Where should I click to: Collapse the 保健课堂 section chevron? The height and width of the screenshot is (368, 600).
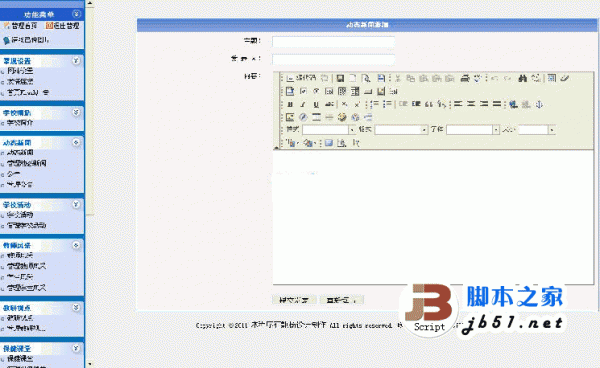point(76,348)
